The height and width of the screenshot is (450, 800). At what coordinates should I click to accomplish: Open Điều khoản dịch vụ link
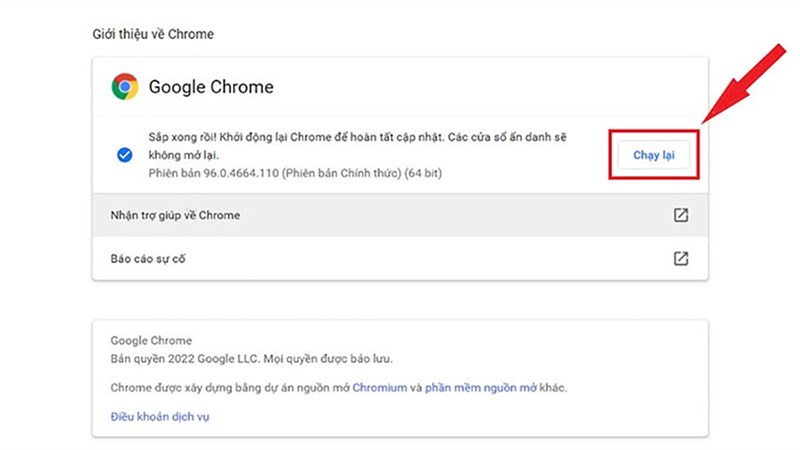point(160,417)
